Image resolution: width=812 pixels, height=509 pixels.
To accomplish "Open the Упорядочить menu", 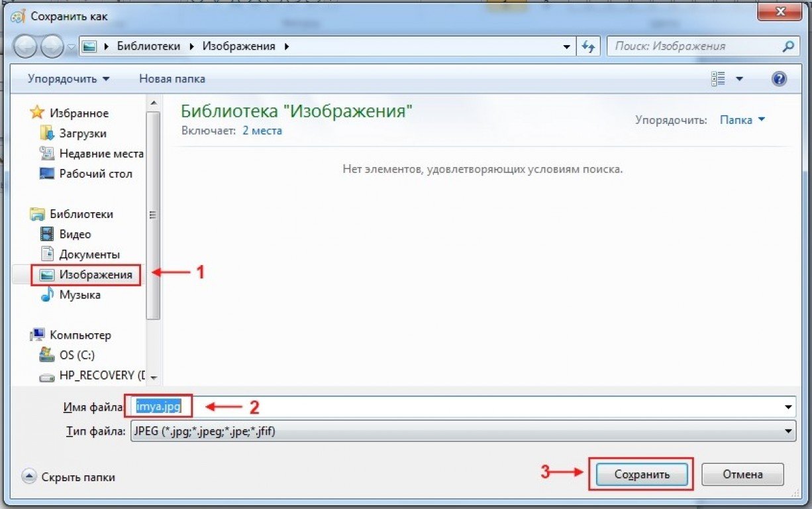I will click(x=68, y=79).
